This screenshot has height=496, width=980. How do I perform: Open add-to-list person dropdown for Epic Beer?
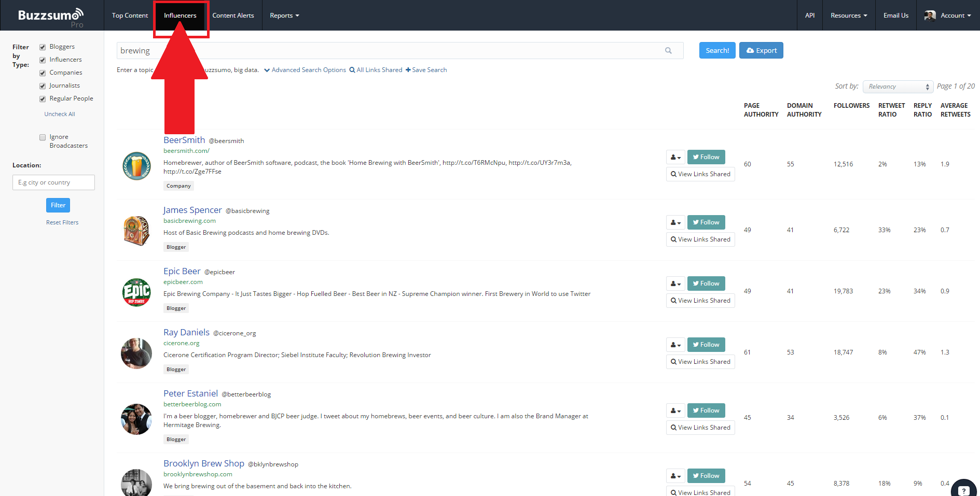[675, 284]
